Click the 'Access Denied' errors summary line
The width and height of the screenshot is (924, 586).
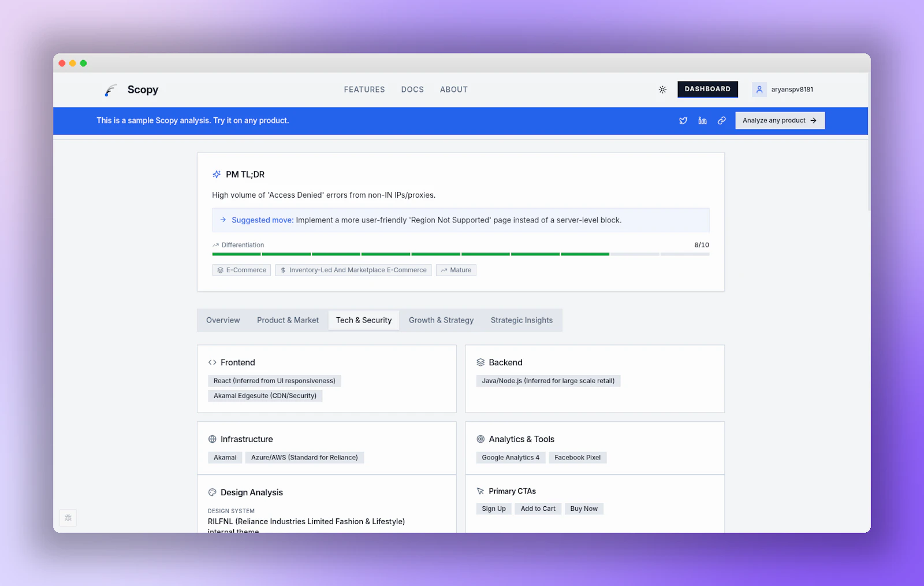[324, 195]
